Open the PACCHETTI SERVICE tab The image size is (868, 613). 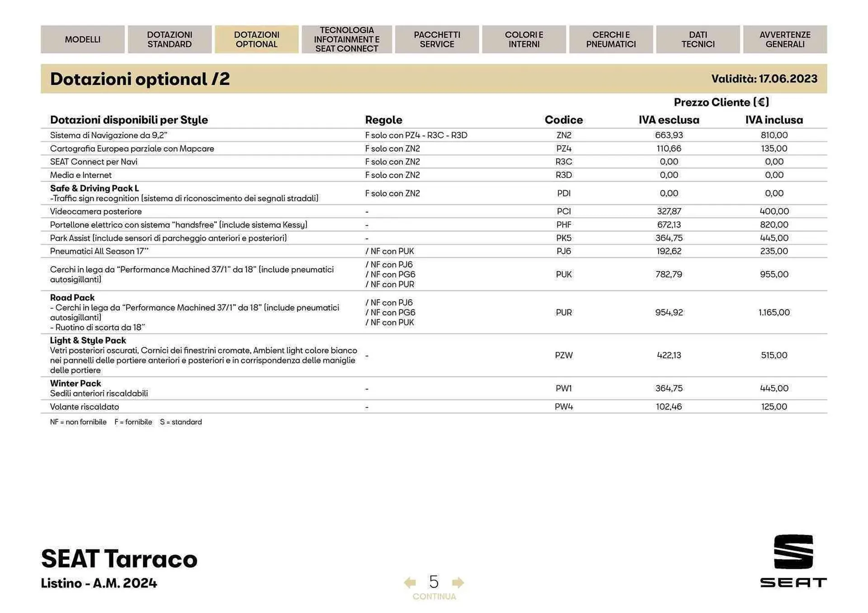tap(437, 39)
